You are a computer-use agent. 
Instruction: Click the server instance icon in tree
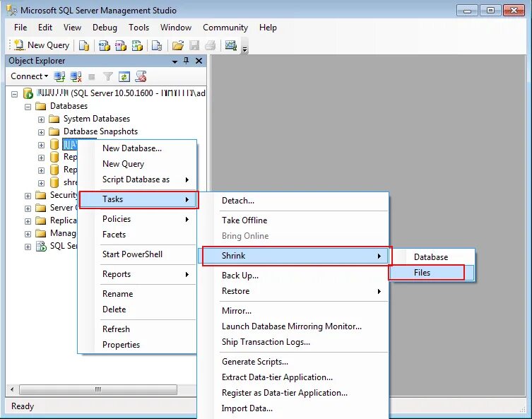pos(28,93)
